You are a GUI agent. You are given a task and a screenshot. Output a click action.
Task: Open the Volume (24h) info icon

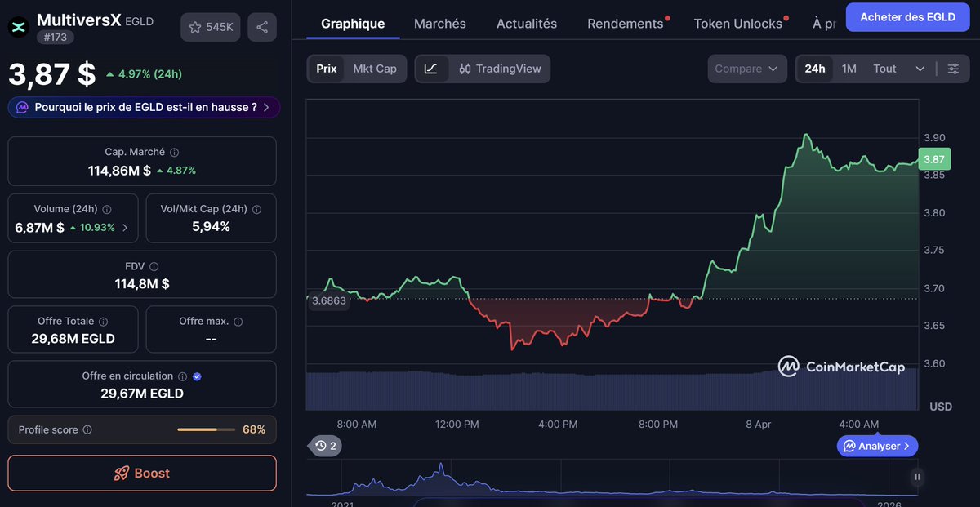107,209
